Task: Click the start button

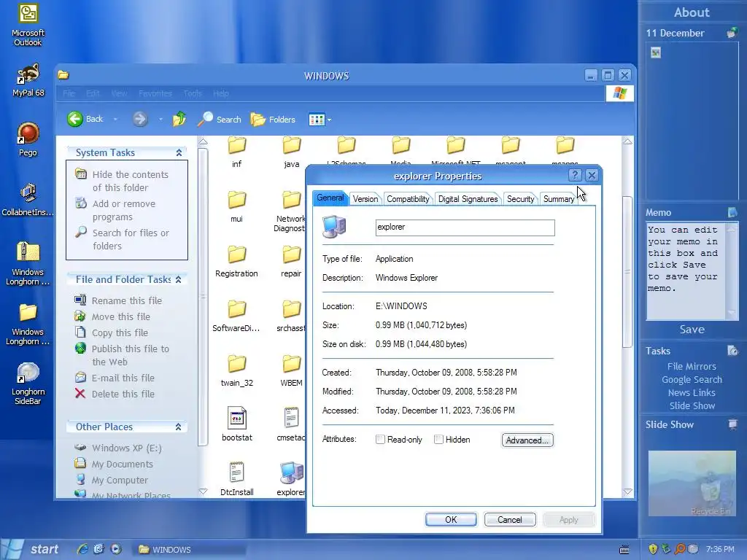Action: tap(31, 549)
